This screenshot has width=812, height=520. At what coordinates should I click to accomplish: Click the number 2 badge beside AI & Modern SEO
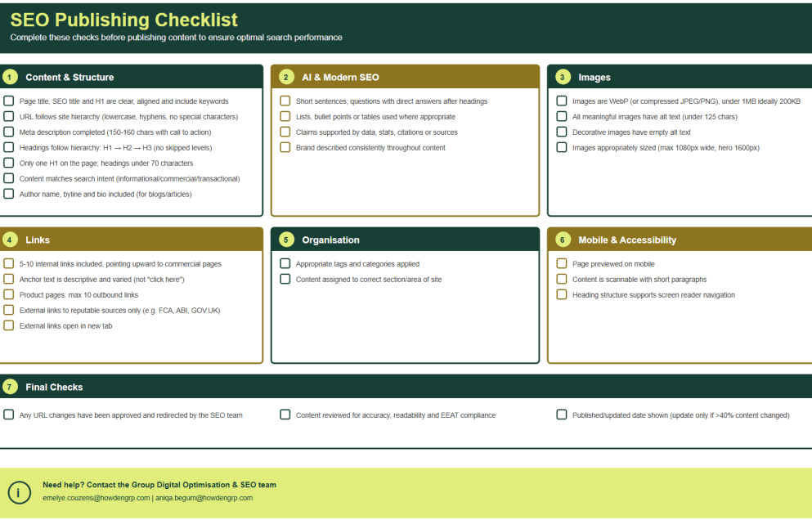pos(286,77)
